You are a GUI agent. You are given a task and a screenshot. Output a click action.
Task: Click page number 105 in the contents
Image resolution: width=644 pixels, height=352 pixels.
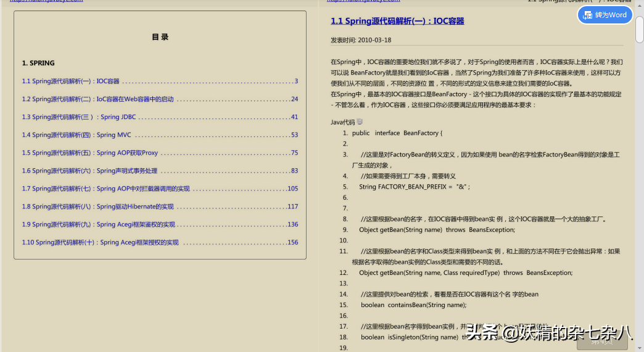tap(293, 189)
